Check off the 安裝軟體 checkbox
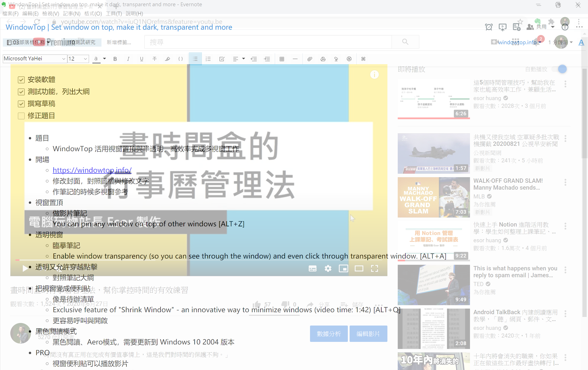The image size is (588, 370). click(21, 80)
